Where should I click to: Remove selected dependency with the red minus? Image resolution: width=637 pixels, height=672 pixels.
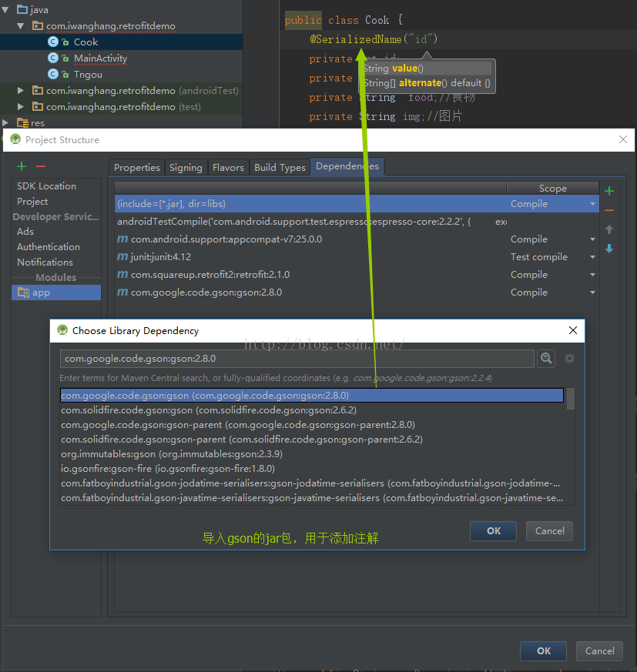[x=609, y=210]
